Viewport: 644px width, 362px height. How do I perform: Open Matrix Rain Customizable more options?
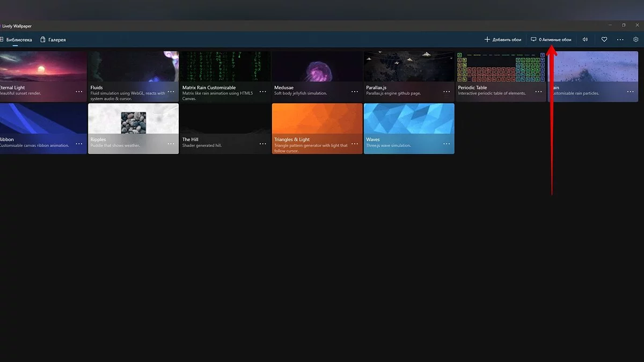pos(263,92)
